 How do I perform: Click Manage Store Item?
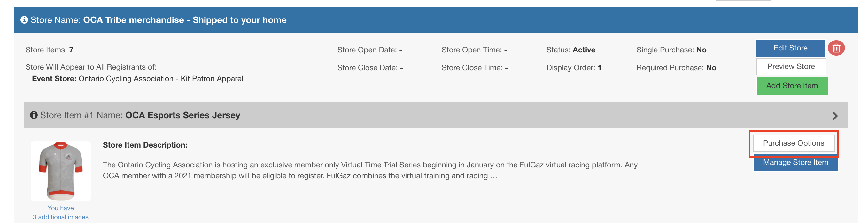pos(795,163)
